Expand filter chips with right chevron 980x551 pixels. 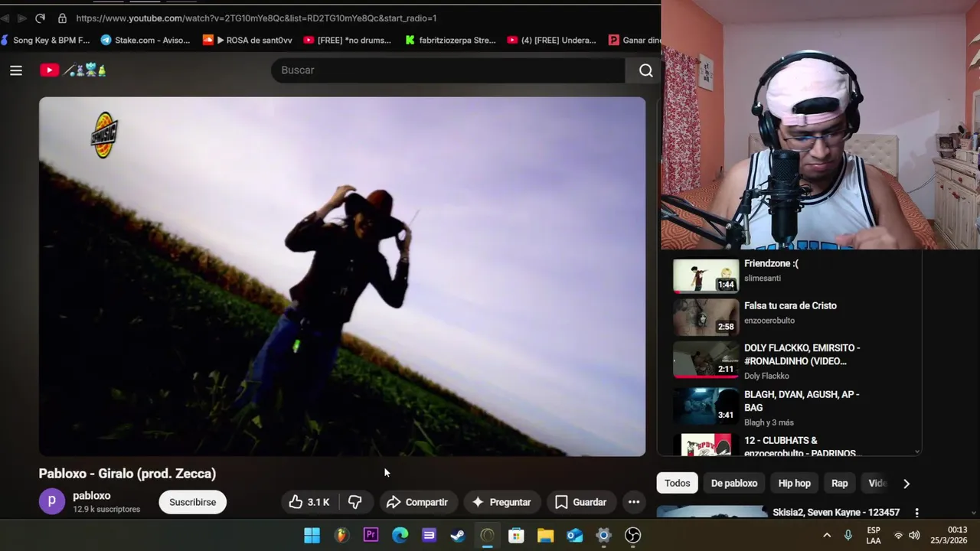pyautogui.click(x=906, y=484)
